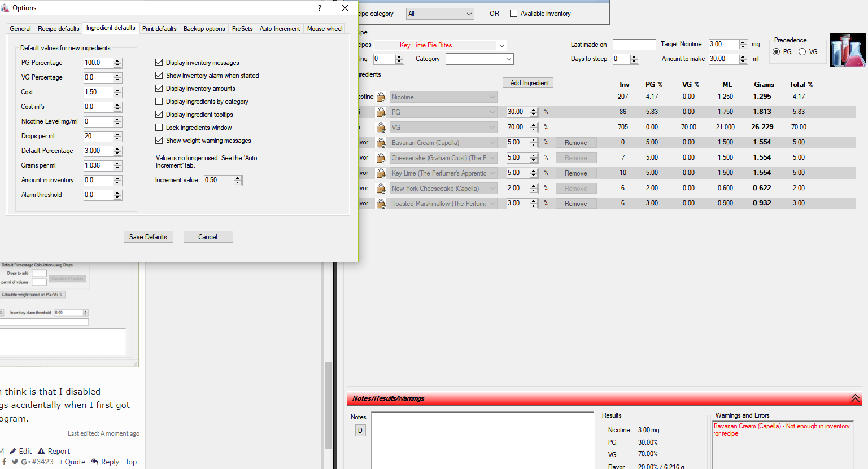The image size is (868, 469).
Task: Increase the PG Percentage spinner
Action: (x=117, y=60)
